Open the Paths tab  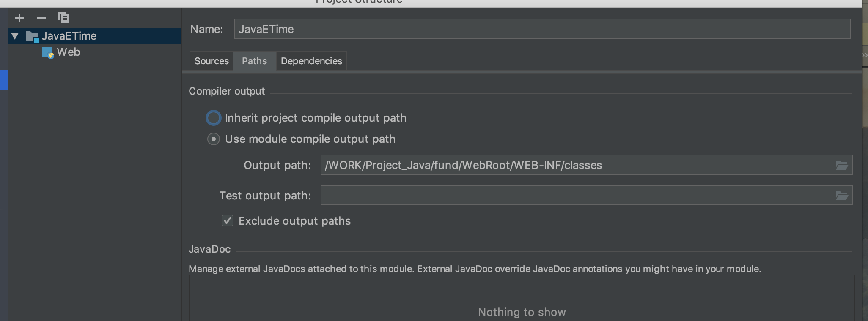(x=254, y=61)
